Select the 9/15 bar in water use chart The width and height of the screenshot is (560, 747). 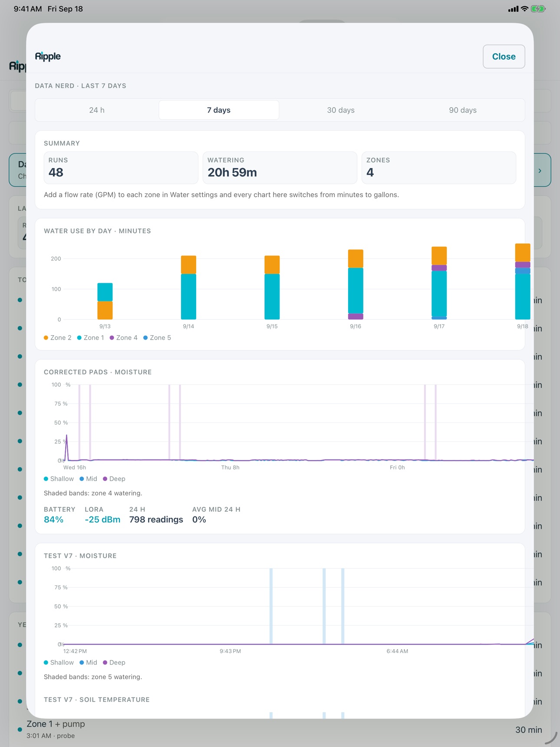click(272, 288)
